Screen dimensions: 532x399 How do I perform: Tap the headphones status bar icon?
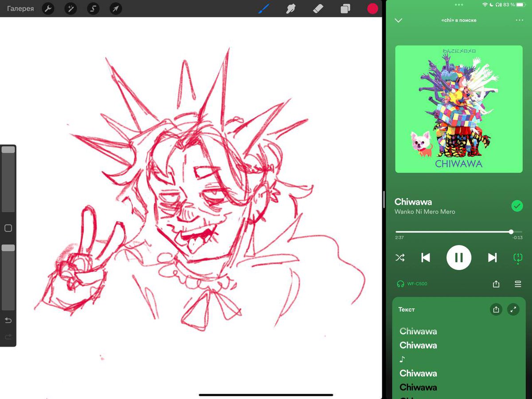click(498, 4)
